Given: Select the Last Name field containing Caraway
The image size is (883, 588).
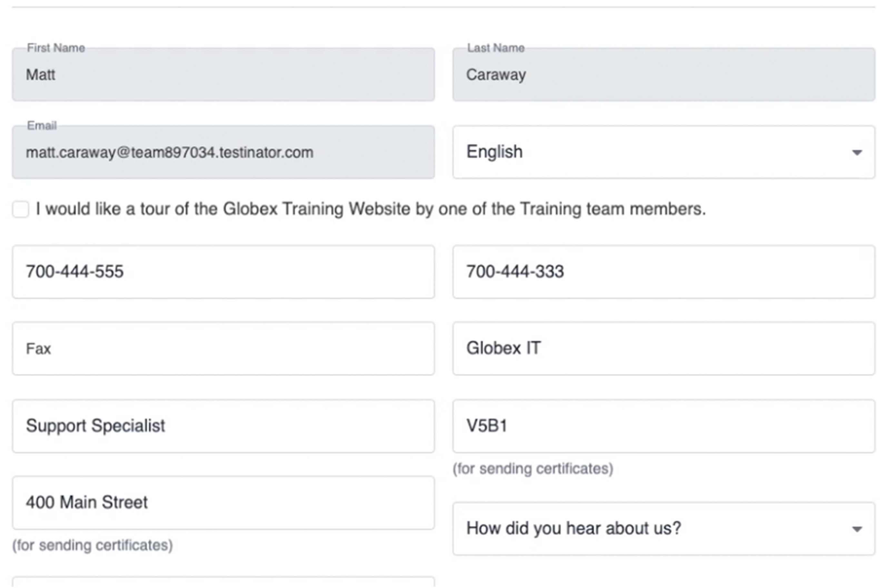Looking at the screenshot, I should [x=663, y=74].
